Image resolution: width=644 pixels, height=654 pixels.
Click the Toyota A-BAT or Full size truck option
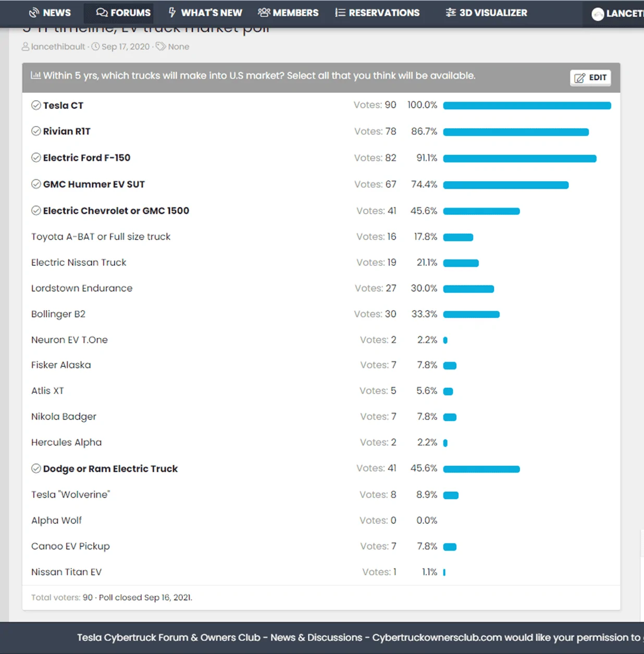coord(101,237)
